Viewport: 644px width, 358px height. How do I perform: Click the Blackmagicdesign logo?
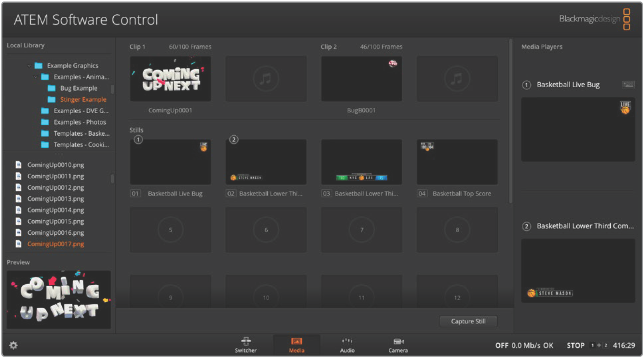point(594,19)
